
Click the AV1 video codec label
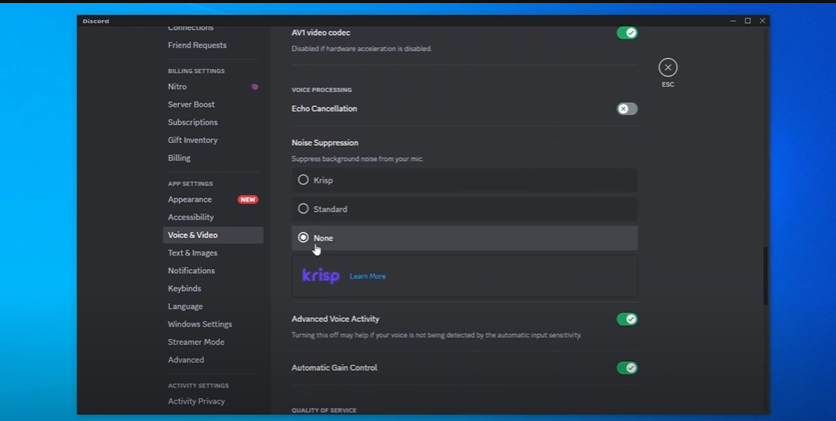tap(321, 33)
